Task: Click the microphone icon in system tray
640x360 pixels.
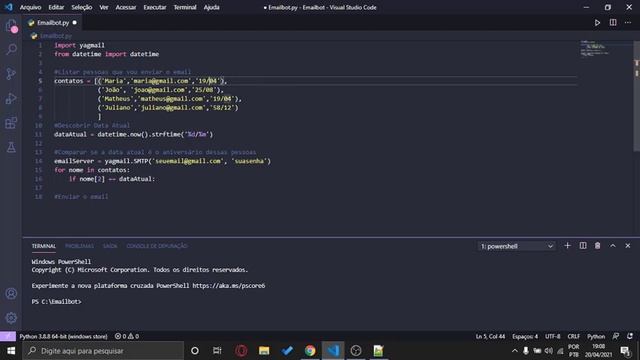Action: point(526,351)
